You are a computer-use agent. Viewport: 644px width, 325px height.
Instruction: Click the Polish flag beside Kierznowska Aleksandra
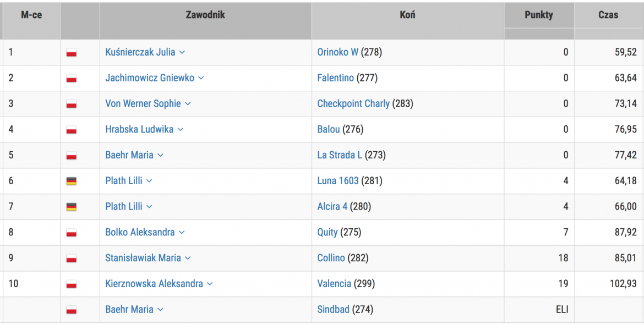[x=72, y=284]
